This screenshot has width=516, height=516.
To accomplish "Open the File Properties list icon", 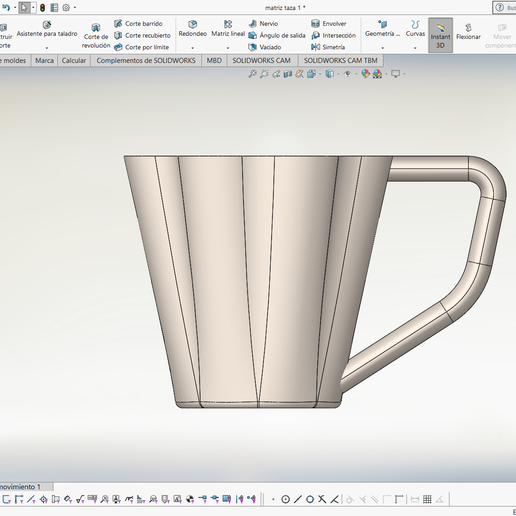I will [54, 7].
